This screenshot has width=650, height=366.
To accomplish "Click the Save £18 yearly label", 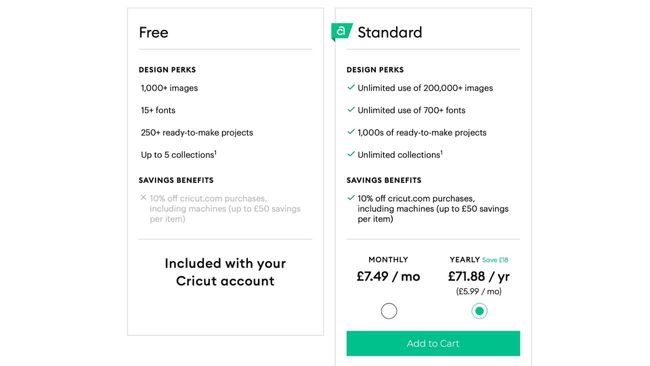I will pyautogui.click(x=495, y=260).
